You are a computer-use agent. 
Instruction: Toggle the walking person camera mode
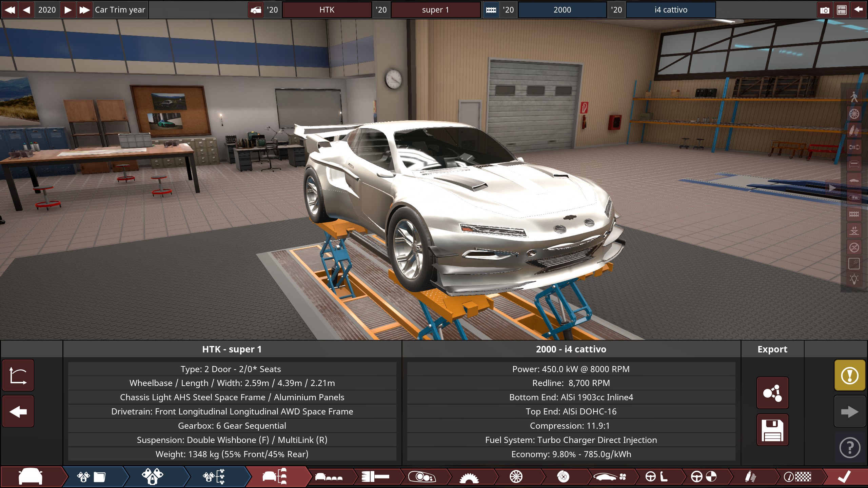tap(854, 97)
